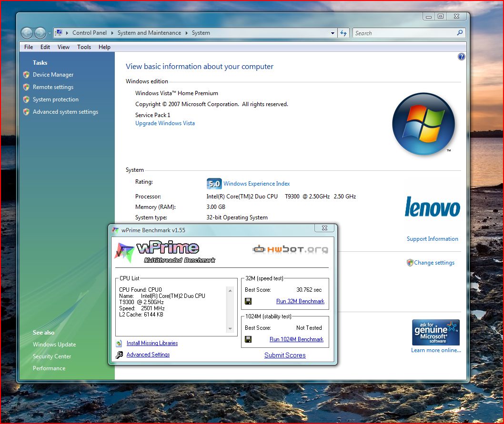Open Remote settings task link
The height and width of the screenshot is (424, 504).
point(53,87)
